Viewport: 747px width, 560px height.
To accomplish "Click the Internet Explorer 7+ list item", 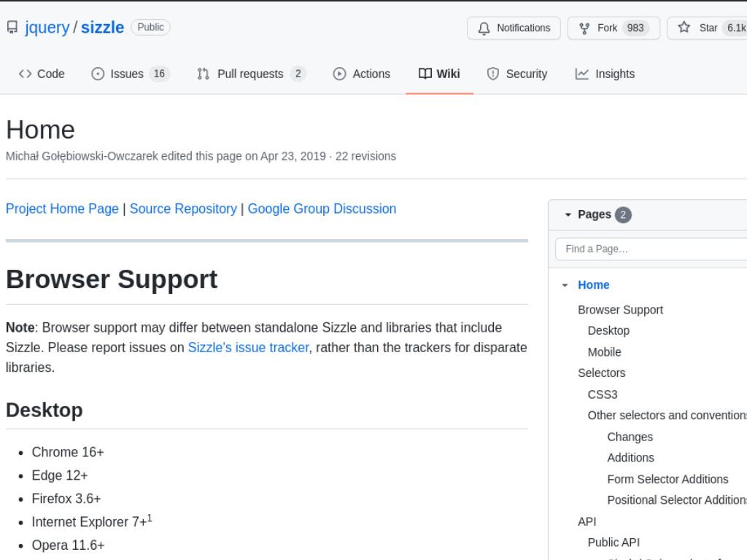I will tap(92, 521).
